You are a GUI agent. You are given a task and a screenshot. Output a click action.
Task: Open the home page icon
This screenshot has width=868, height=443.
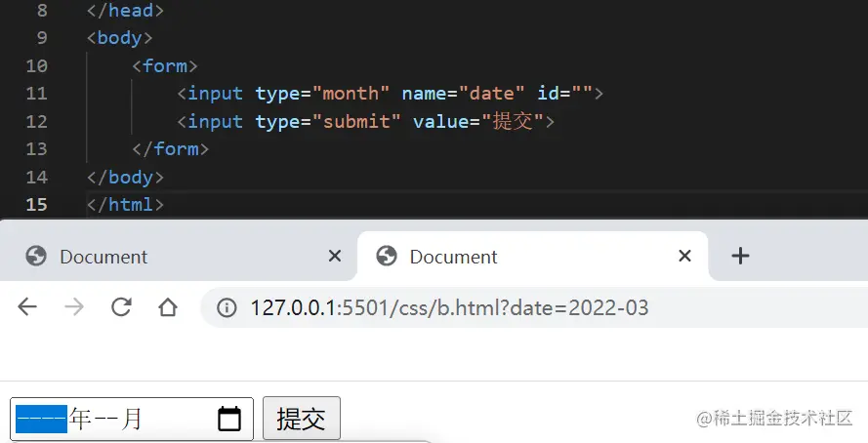pyautogui.click(x=168, y=307)
